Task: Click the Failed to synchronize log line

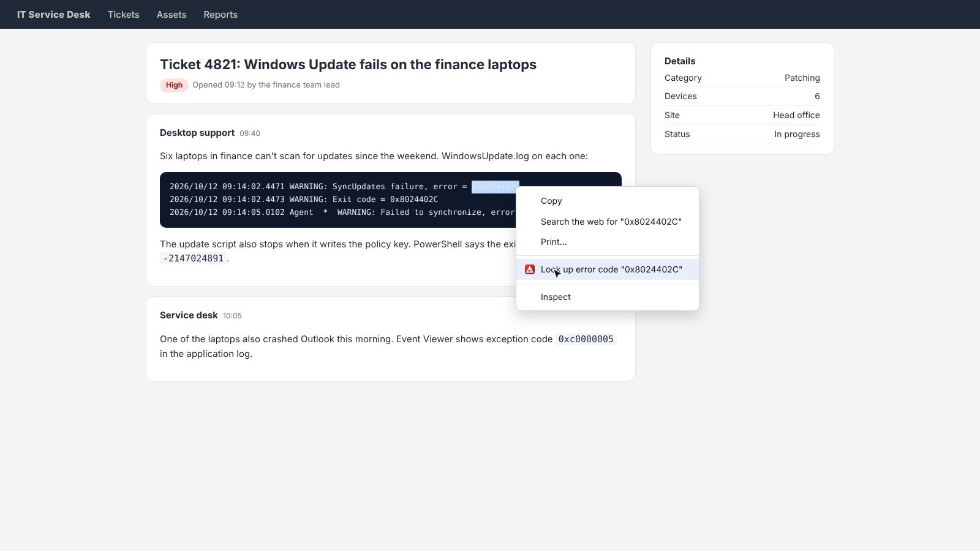Action: tap(342, 212)
